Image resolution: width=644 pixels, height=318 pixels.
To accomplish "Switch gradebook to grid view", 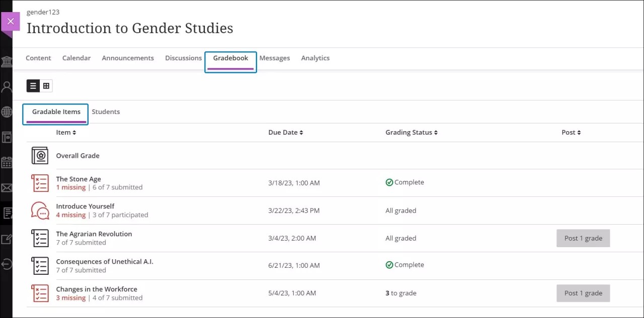I will [46, 85].
